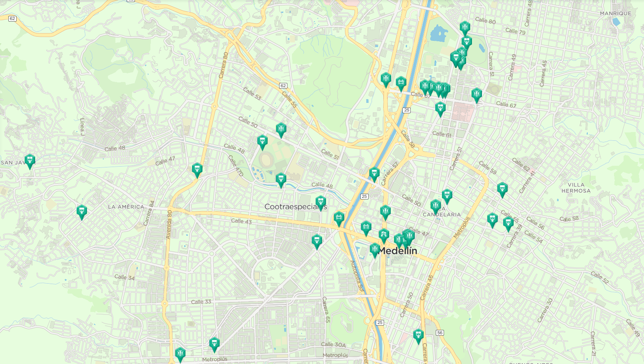The height and width of the screenshot is (364, 644).
Task: Open the crowd marker on Calle 67 near Carrera 51
Action: (477, 95)
